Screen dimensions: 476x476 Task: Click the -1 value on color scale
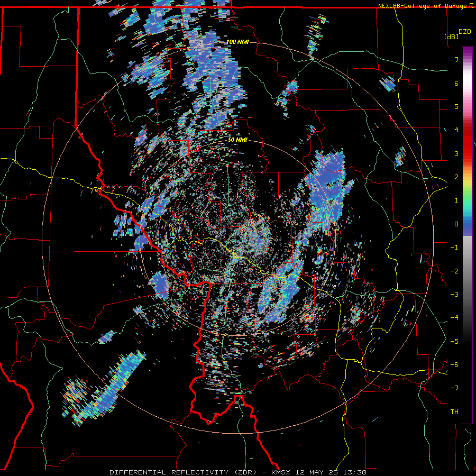click(454, 248)
